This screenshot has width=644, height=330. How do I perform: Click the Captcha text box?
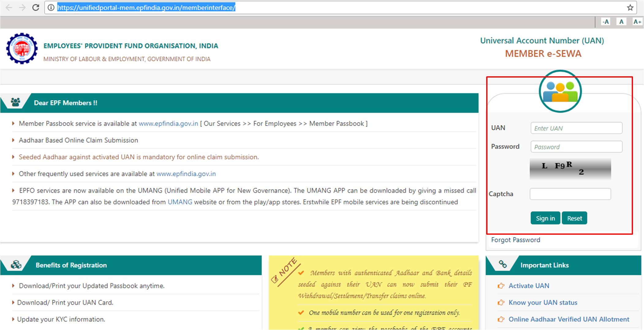tap(570, 194)
